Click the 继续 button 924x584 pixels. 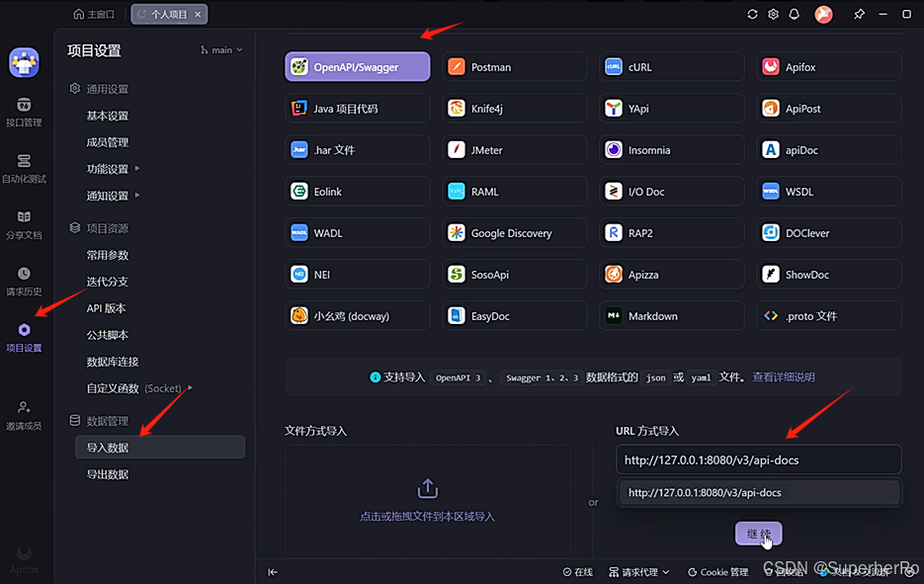[758, 533]
